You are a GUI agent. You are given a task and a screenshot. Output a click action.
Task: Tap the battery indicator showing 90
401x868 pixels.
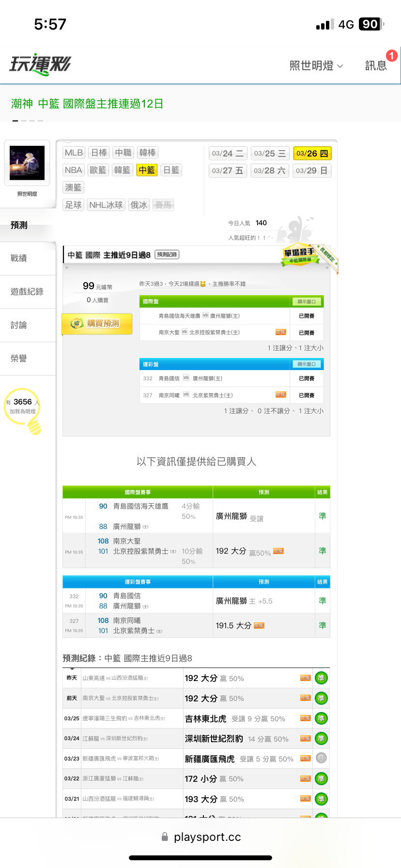coord(371,24)
